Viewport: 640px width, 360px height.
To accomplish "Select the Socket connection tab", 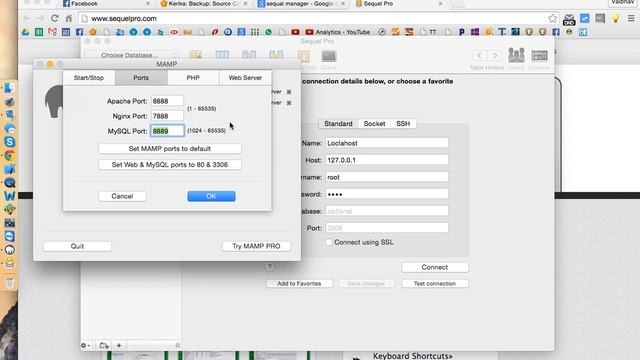I will click(x=374, y=124).
